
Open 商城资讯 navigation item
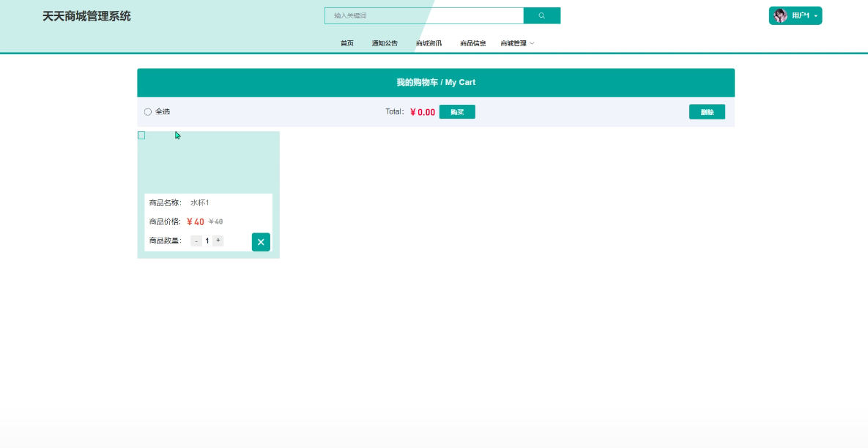(x=429, y=43)
